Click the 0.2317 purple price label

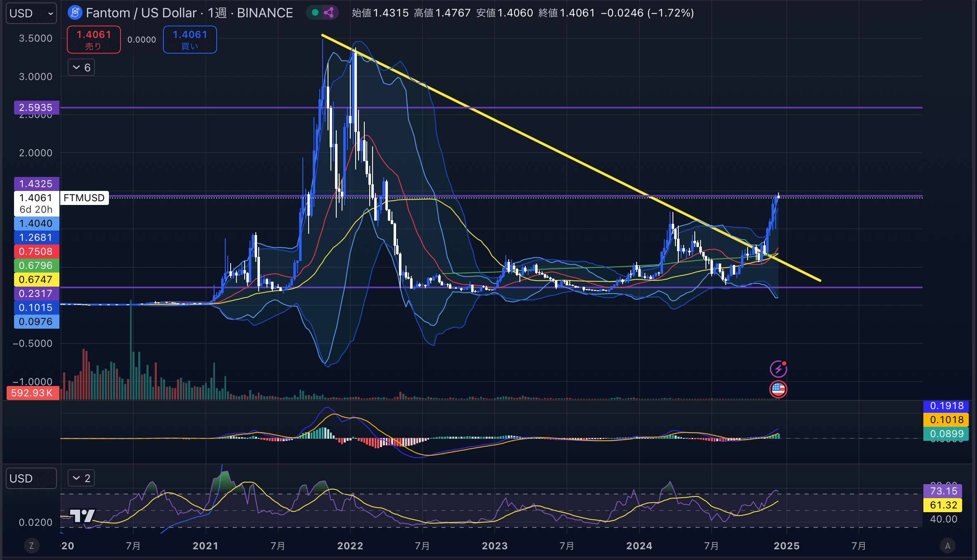coord(36,294)
